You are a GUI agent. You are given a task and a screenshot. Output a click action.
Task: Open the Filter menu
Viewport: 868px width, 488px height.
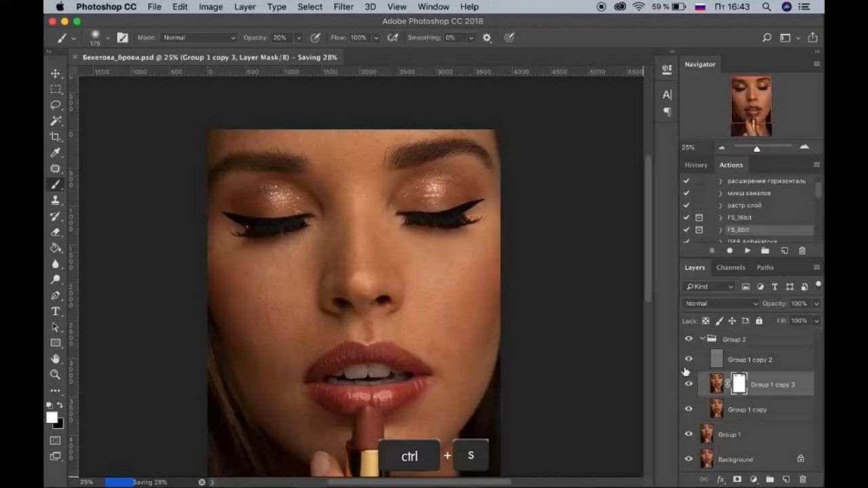(x=343, y=7)
